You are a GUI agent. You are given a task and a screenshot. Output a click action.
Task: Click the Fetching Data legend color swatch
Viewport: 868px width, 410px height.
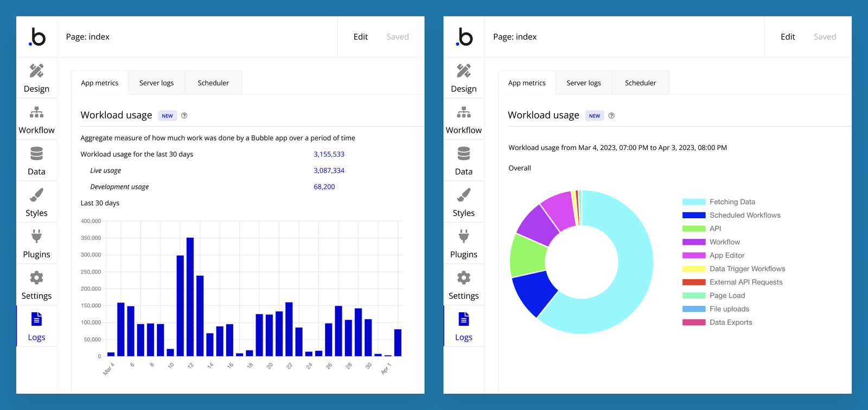point(693,202)
